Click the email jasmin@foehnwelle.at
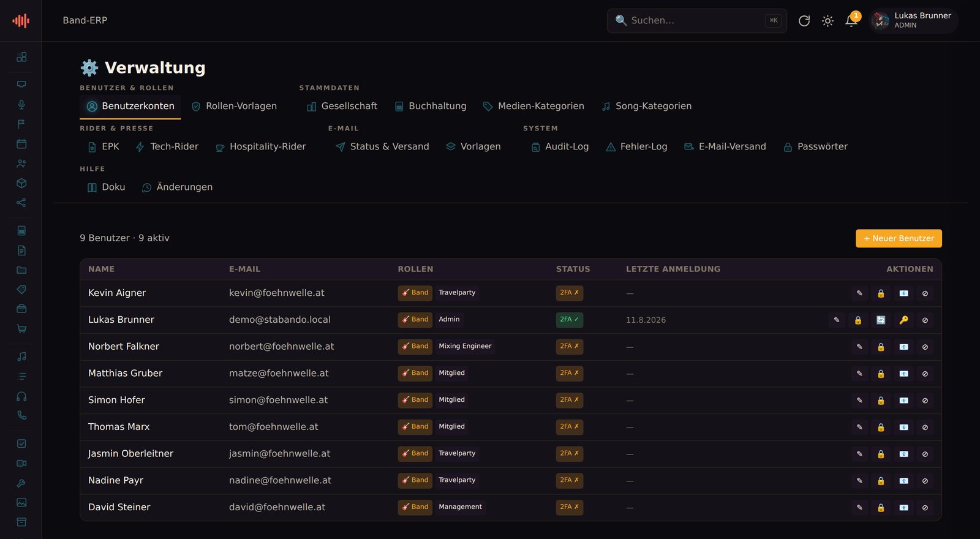The height and width of the screenshot is (539, 980). (x=279, y=454)
